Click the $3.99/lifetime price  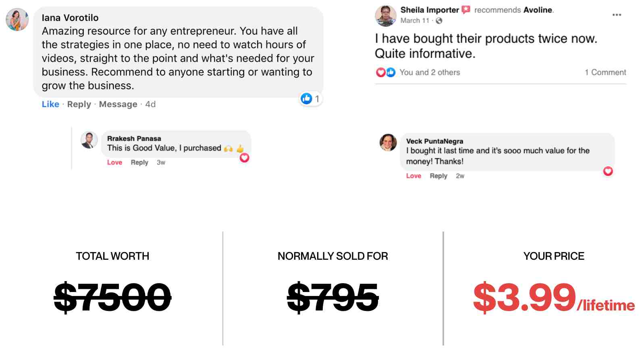click(x=554, y=298)
